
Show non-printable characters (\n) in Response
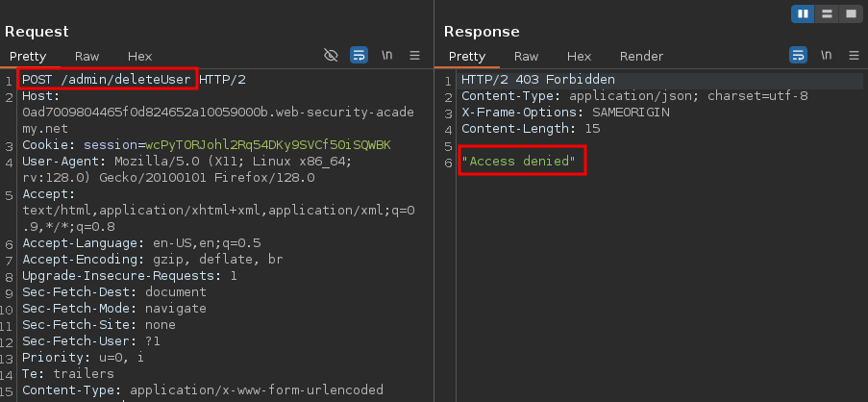pyautogui.click(x=826, y=56)
